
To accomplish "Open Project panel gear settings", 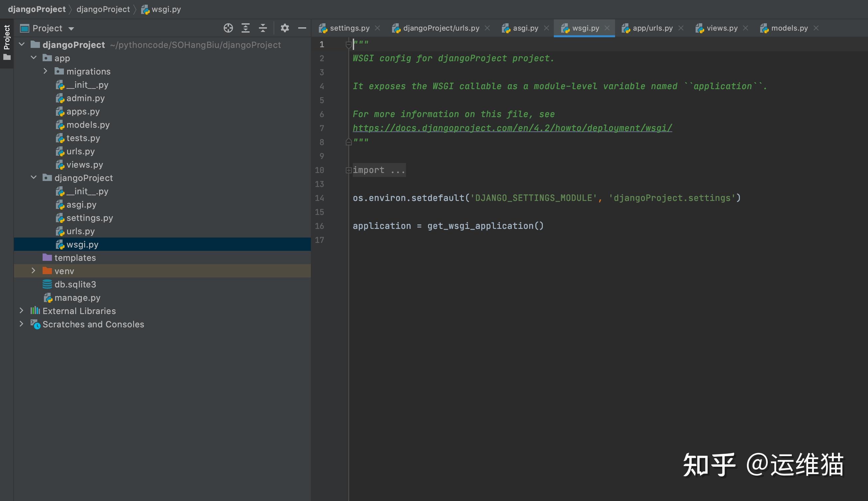I will point(285,28).
